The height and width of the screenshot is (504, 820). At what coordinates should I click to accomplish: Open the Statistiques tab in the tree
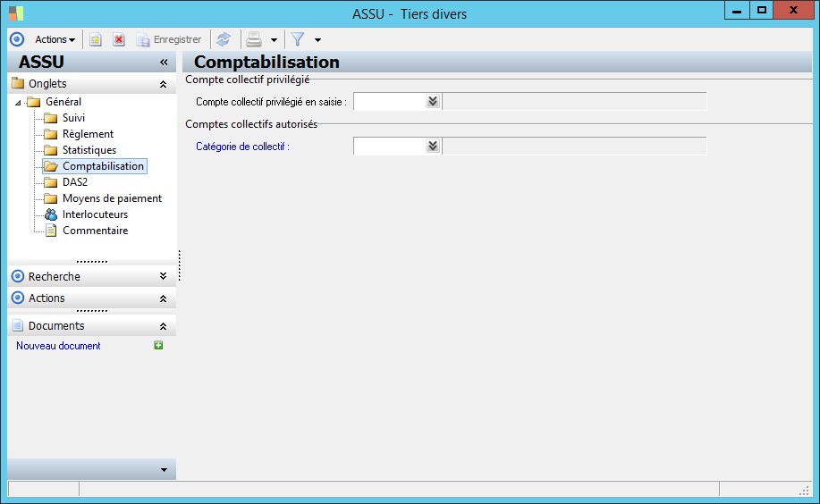tap(89, 150)
